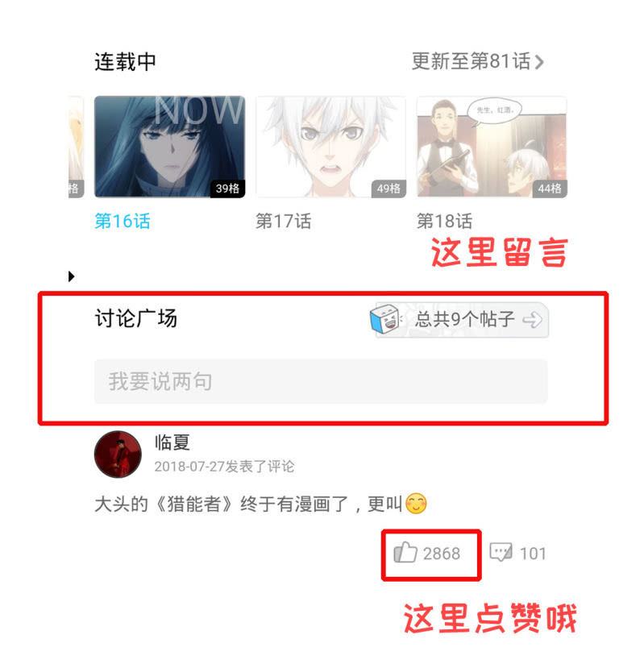Image resolution: width=644 pixels, height=668 pixels.
Task: Like the comment with the thumbs-up icon
Action: tap(405, 553)
